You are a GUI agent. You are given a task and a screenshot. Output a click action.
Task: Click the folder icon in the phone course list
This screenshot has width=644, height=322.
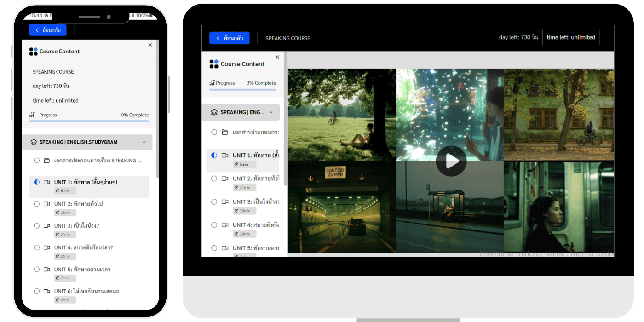click(x=47, y=161)
